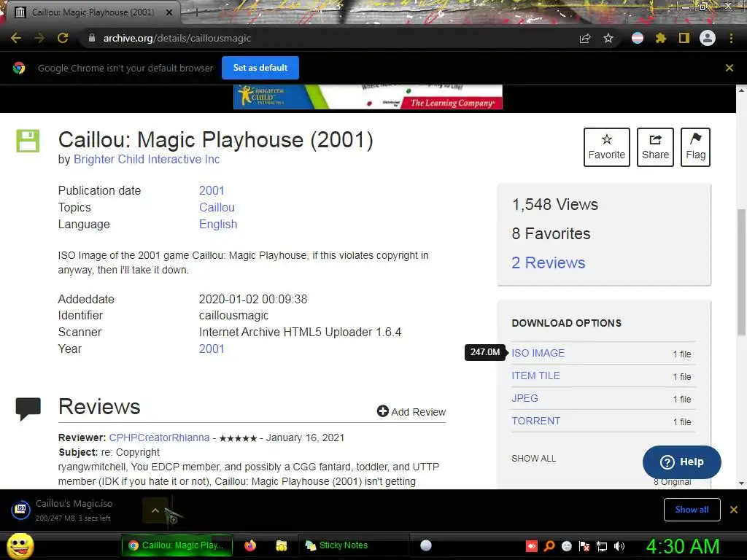The image size is (747, 560).
Task: Open the file explorer folder taskbar icon
Action: [x=282, y=545]
